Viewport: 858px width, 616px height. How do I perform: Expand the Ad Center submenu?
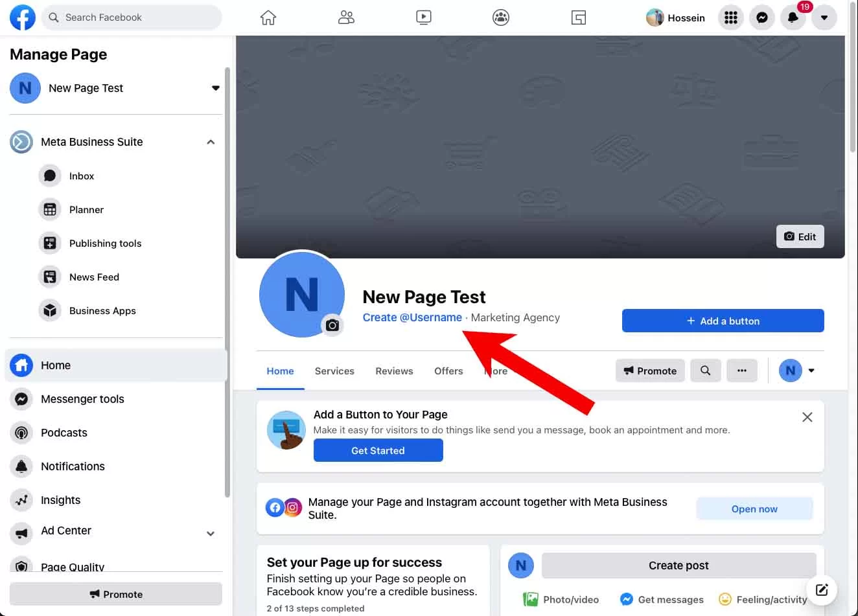211,534
